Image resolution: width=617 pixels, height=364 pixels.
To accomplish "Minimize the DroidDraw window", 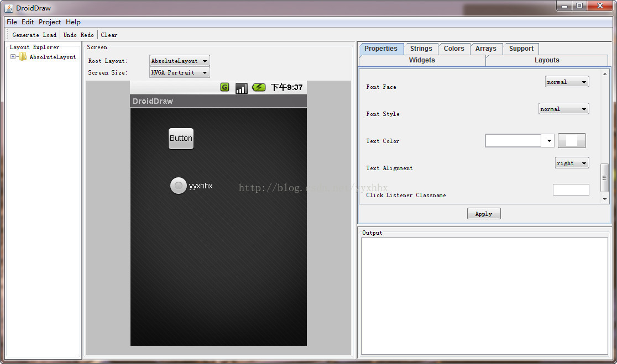I will (564, 6).
